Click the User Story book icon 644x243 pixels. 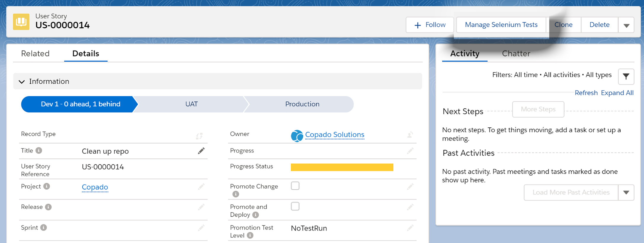pyautogui.click(x=21, y=22)
